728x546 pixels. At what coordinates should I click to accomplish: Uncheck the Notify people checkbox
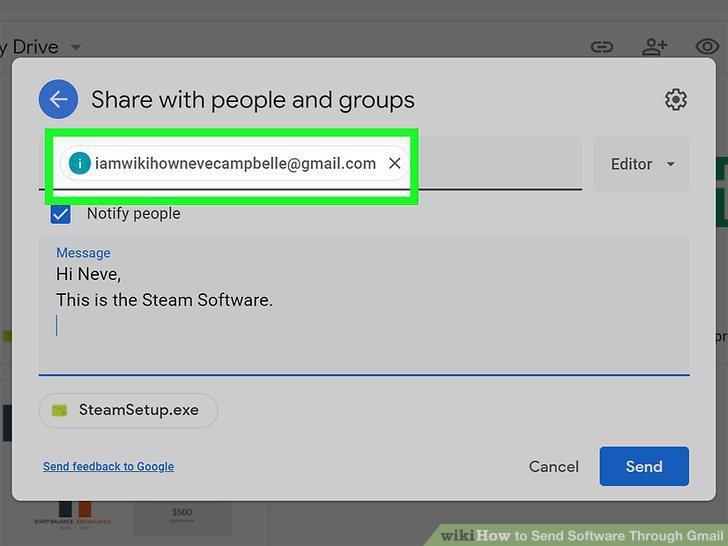pyautogui.click(x=61, y=214)
